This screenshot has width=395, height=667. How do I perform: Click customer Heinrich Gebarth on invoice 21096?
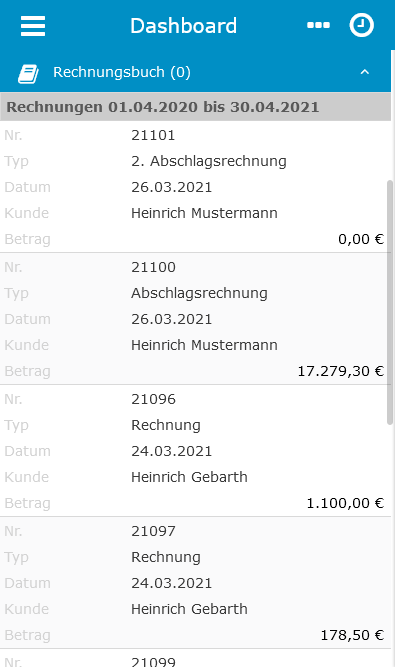(x=189, y=477)
